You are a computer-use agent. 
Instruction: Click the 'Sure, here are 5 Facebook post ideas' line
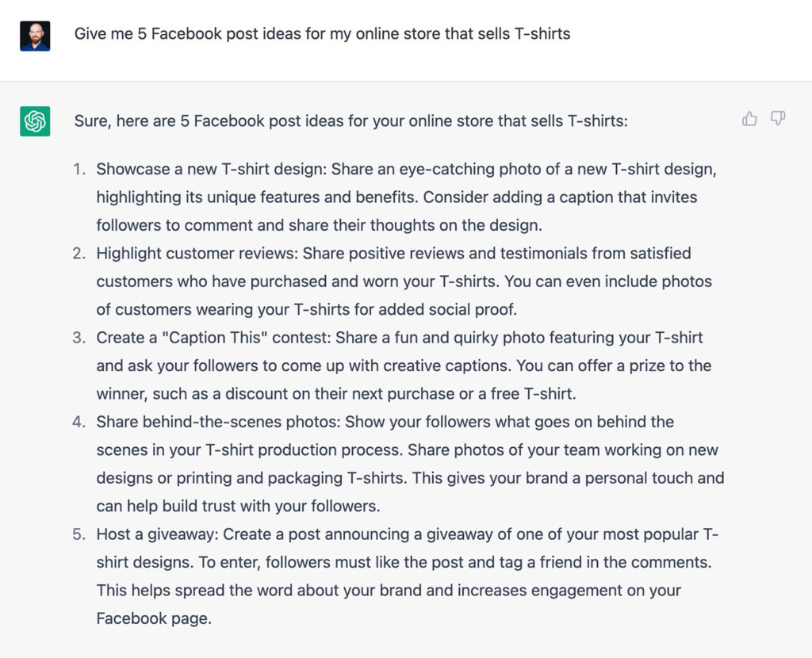point(351,121)
